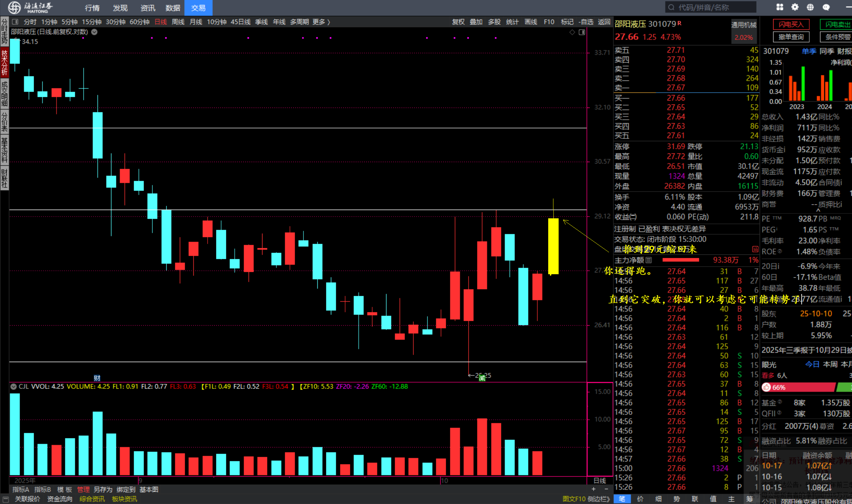This screenshot has width=852, height=504.
Task: Click the globe network icon
Action: (810, 7)
